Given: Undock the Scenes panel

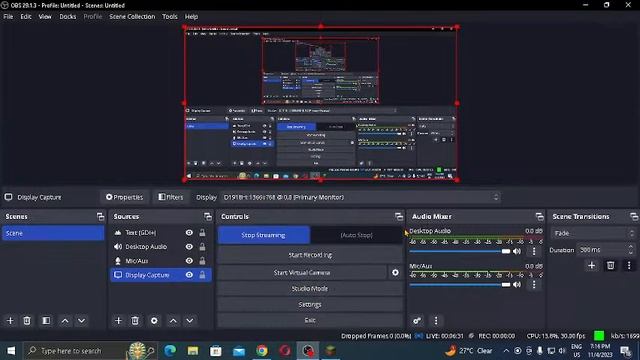Looking at the screenshot, I should tap(100, 217).
